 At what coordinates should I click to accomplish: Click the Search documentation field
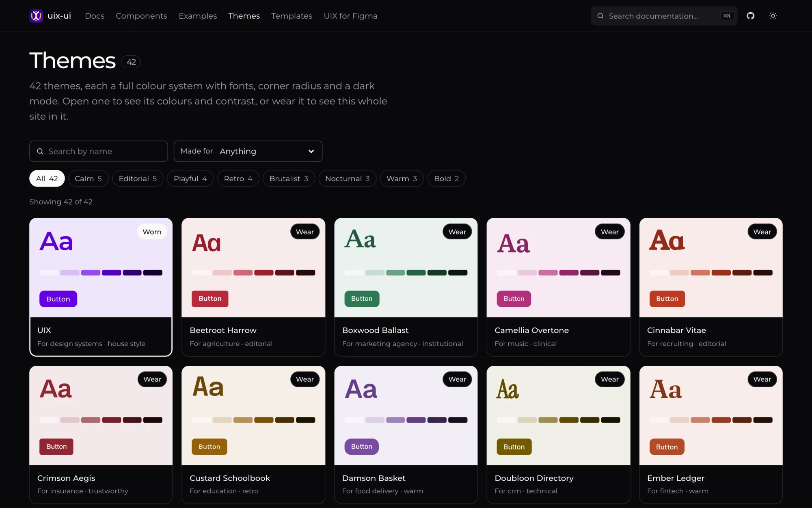click(x=664, y=16)
